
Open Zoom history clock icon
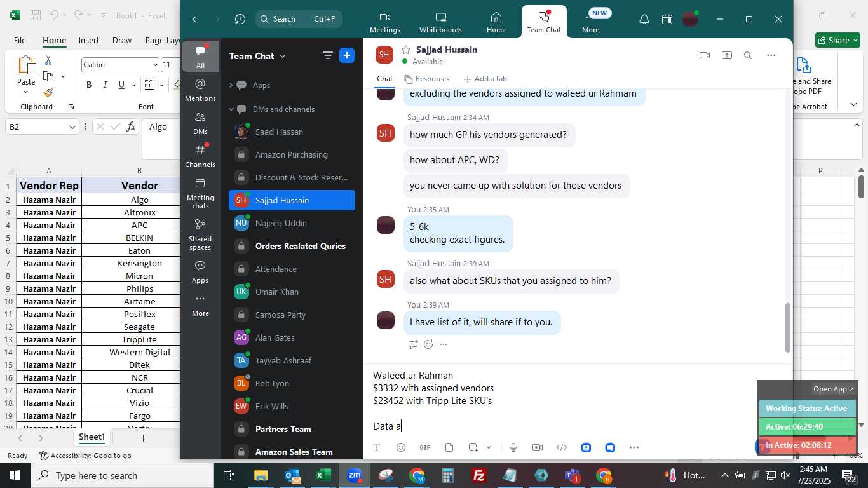click(x=240, y=19)
